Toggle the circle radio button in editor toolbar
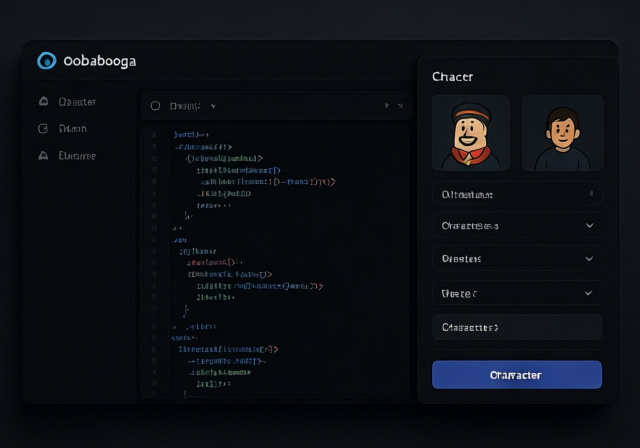640x448 pixels. [155, 106]
